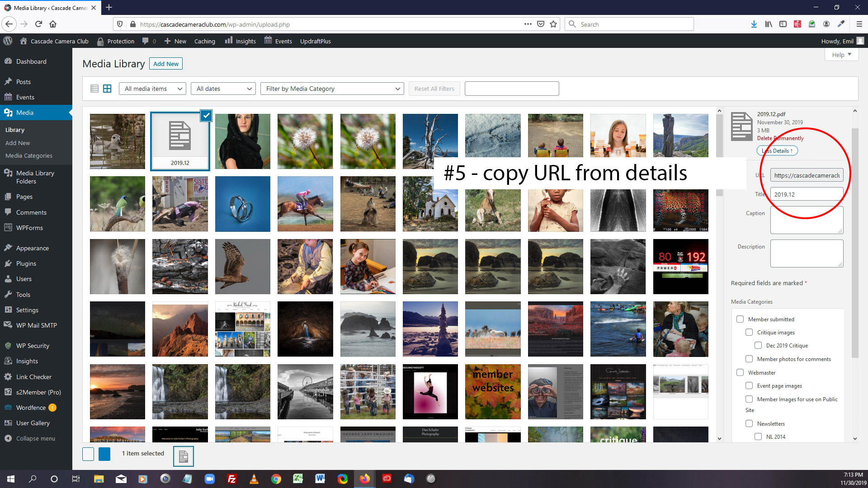
Task: Check the Member submitted category
Action: 740,319
